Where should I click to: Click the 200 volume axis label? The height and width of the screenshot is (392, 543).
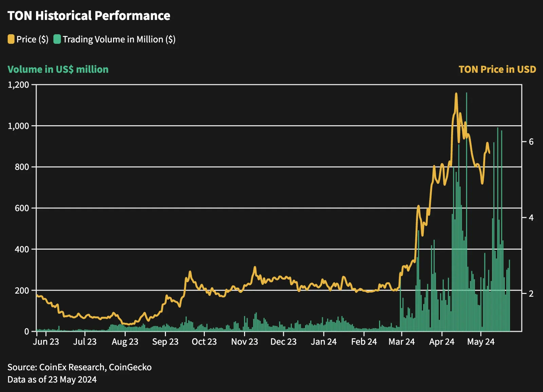click(22, 291)
